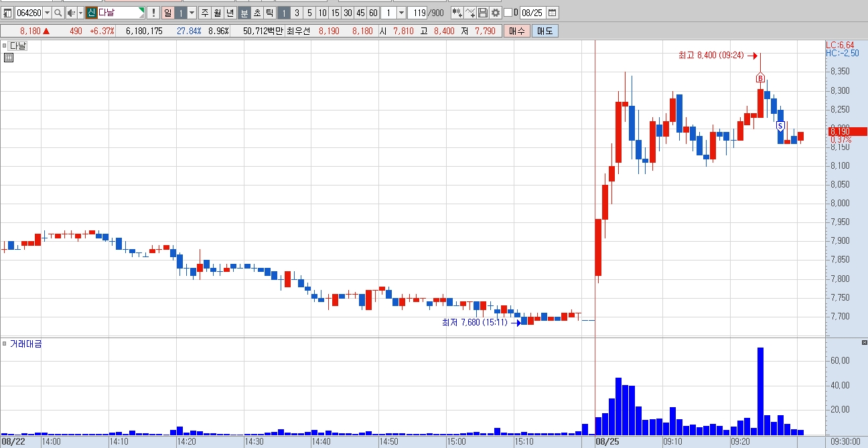Select the 분 (minute) chart toggle
Screen dimensions: 868x448
244,13
